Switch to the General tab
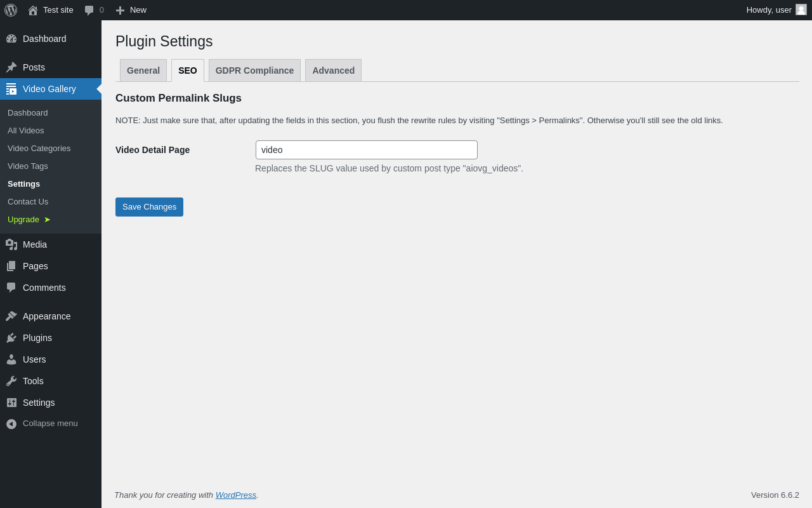This screenshot has height=508, width=812. pos(143,70)
